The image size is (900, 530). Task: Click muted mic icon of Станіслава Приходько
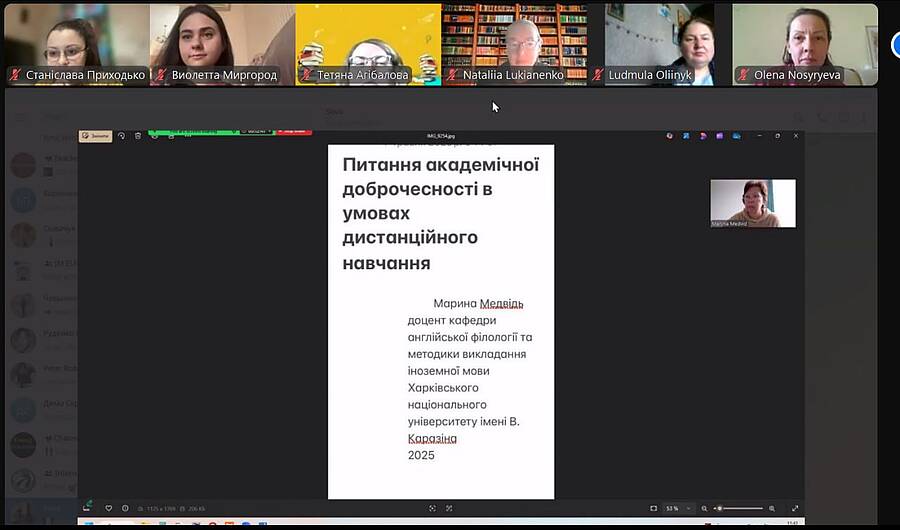click(x=15, y=75)
